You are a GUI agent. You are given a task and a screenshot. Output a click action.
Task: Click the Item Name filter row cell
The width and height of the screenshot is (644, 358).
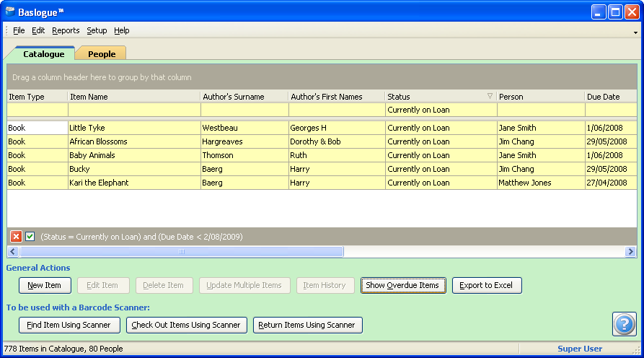(134, 110)
